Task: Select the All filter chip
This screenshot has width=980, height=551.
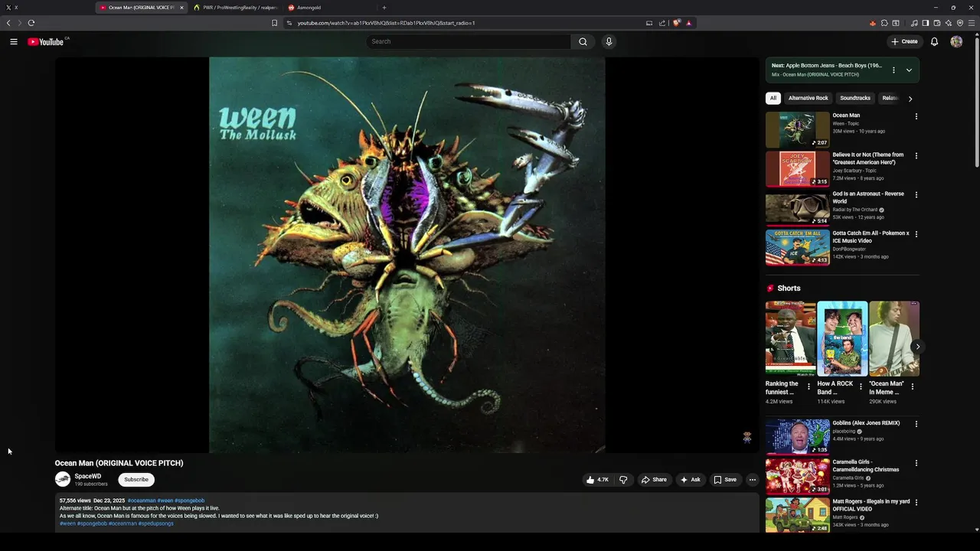Action: click(773, 98)
